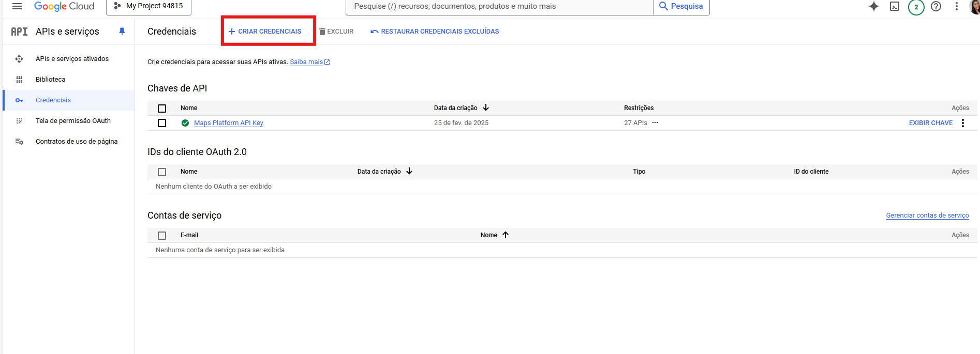Click the pin icon beside APIs e serviços
Viewport: 980px width, 354px height.
[122, 32]
